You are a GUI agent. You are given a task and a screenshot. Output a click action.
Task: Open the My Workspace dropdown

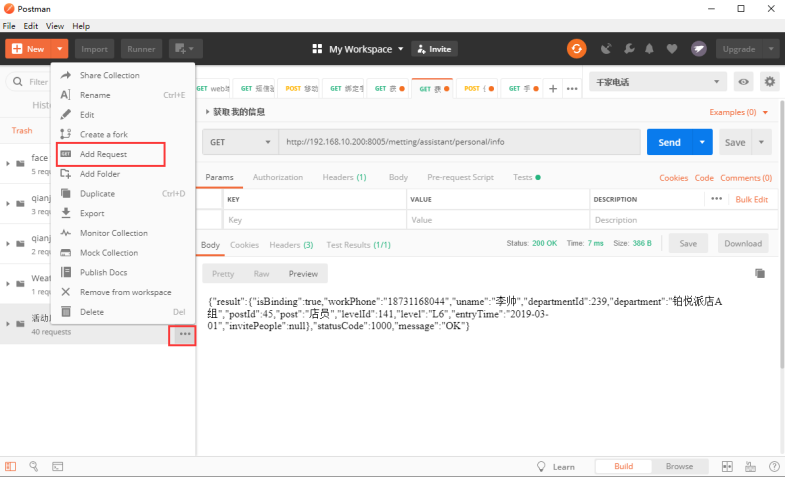point(365,49)
